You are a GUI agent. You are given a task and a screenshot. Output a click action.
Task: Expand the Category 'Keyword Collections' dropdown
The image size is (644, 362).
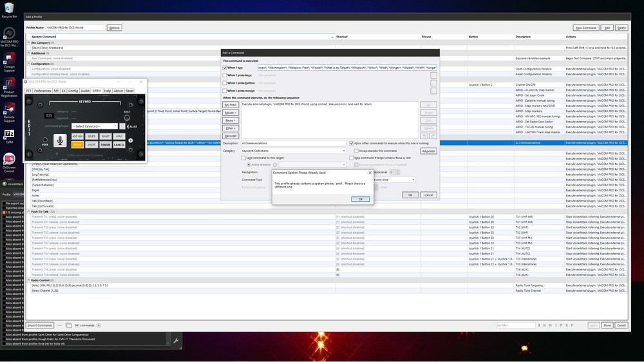coord(294,151)
